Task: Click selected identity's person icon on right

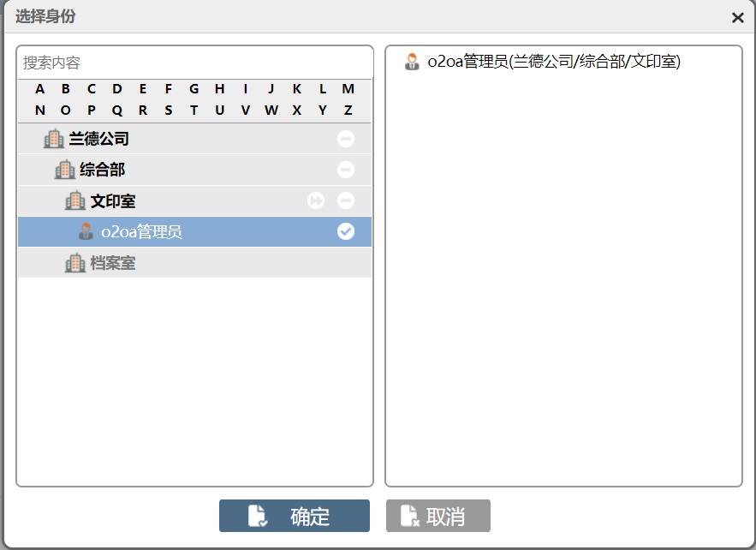Action: tap(412, 62)
